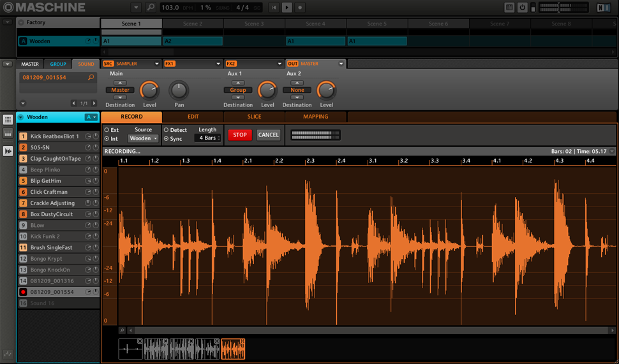Open the MAPPING tab

[x=315, y=117]
